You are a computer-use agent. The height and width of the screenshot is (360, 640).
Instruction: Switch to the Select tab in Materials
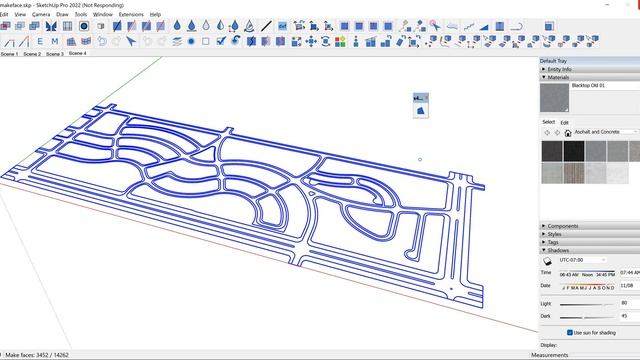[x=549, y=122]
